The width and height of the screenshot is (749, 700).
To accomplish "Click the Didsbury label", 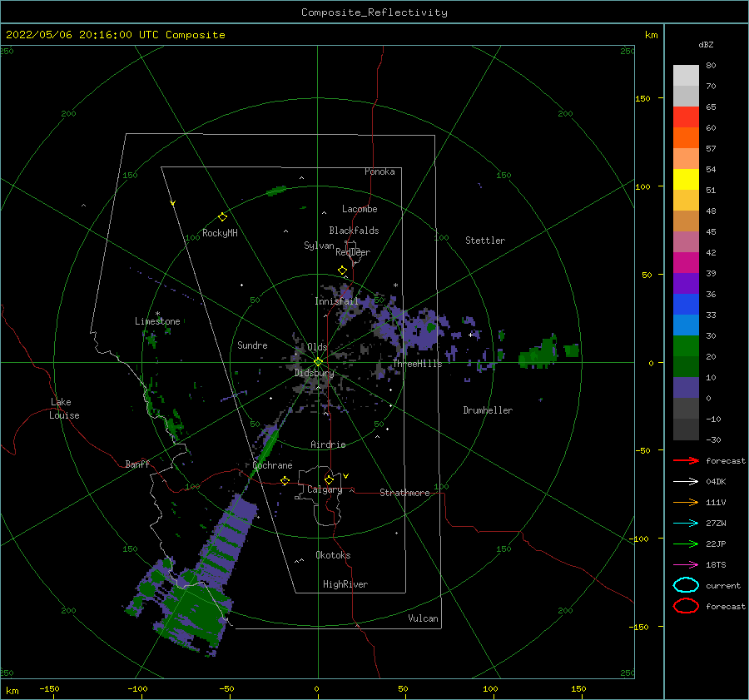I will [314, 373].
